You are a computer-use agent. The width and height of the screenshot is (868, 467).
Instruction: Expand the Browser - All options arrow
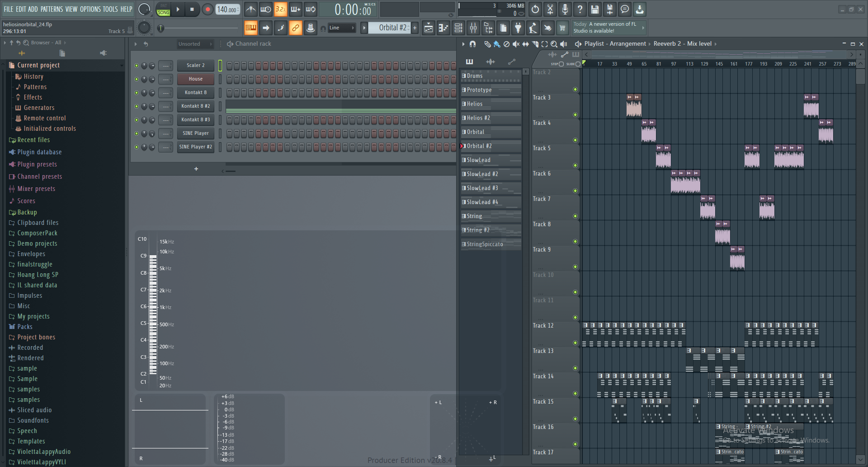65,43
